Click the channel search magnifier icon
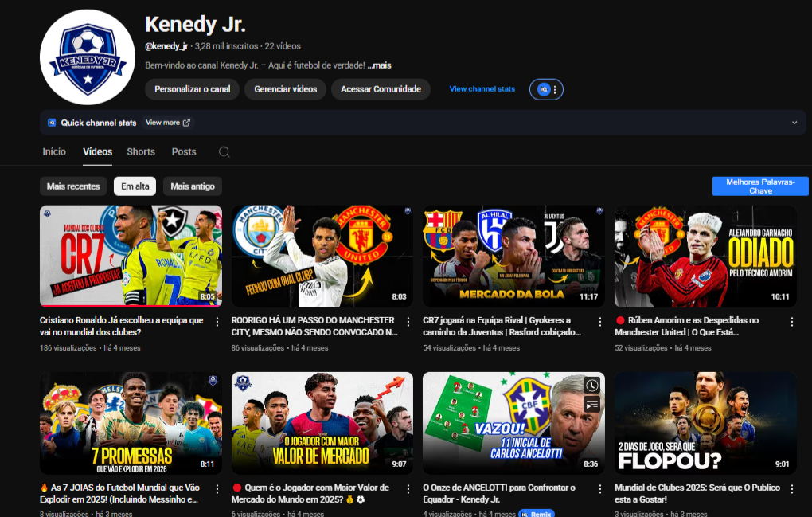Image resolution: width=812 pixels, height=517 pixels. coord(224,152)
